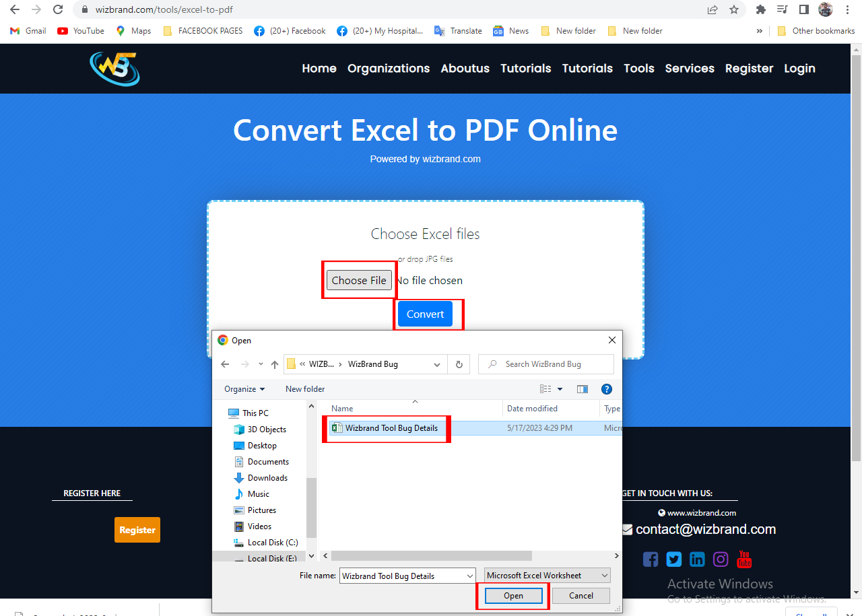Open the Other bookmarks folder

pos(816,31)
